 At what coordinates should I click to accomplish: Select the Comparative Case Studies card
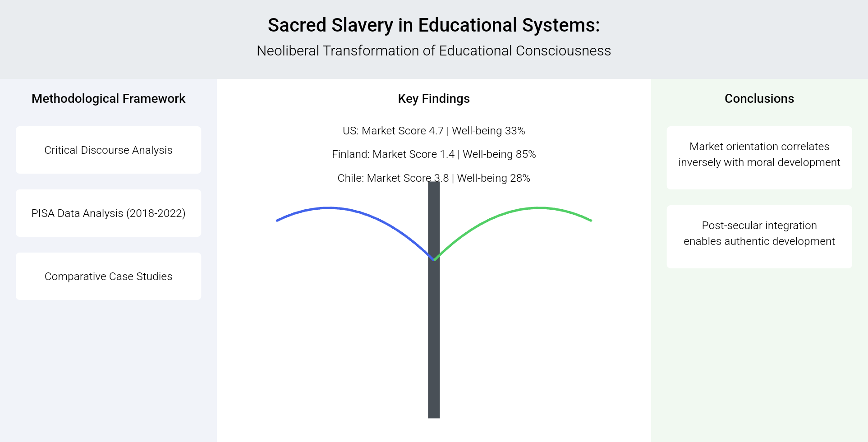(x=108, y=276)
